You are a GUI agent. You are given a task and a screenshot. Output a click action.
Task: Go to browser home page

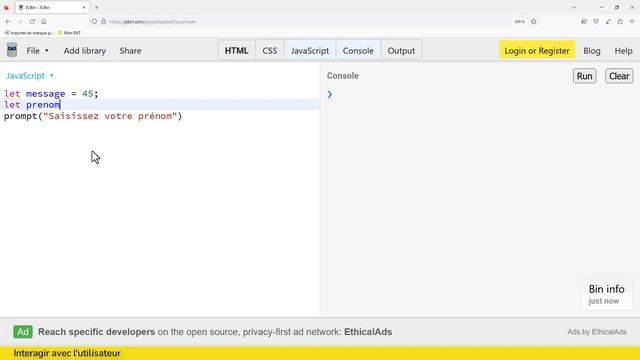pyautogui.click(x=44, y=22)
